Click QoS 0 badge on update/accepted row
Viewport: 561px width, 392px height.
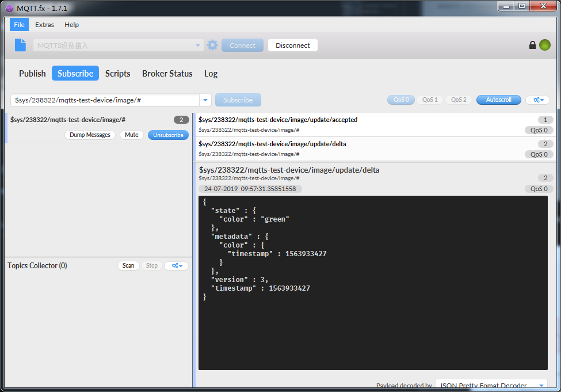539,130
